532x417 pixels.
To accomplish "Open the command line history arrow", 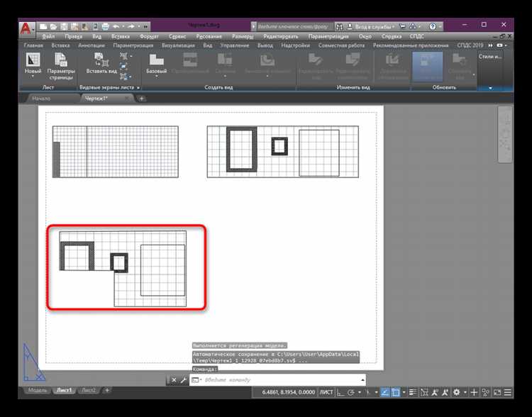I will (x=362, y=380).
